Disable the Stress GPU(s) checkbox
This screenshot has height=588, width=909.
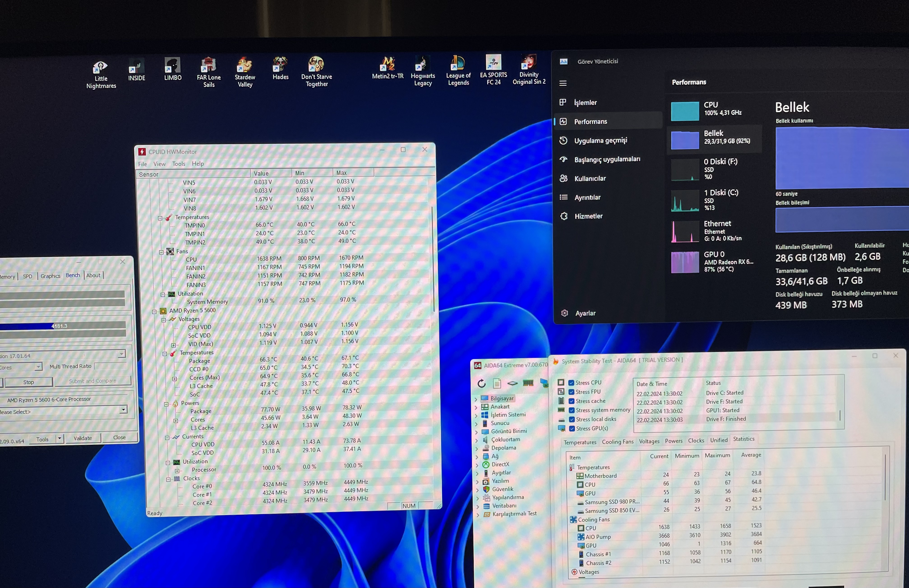[572, 428]
